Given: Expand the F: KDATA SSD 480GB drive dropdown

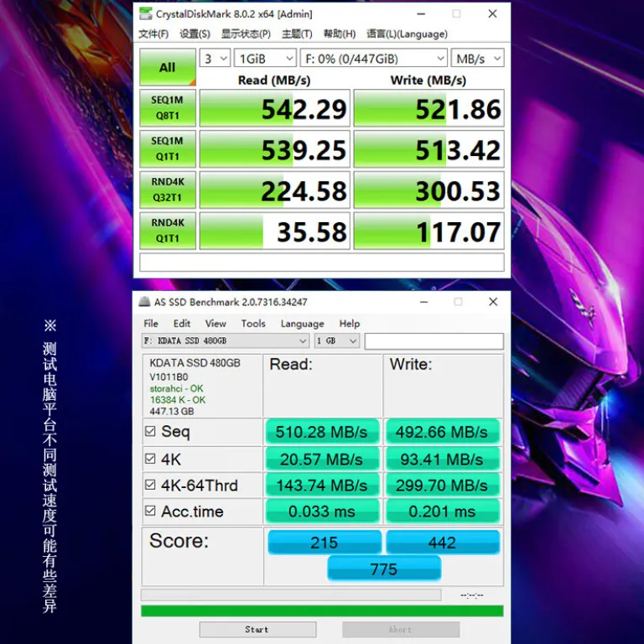Looking at the screenshot, I should coord(225,341).
